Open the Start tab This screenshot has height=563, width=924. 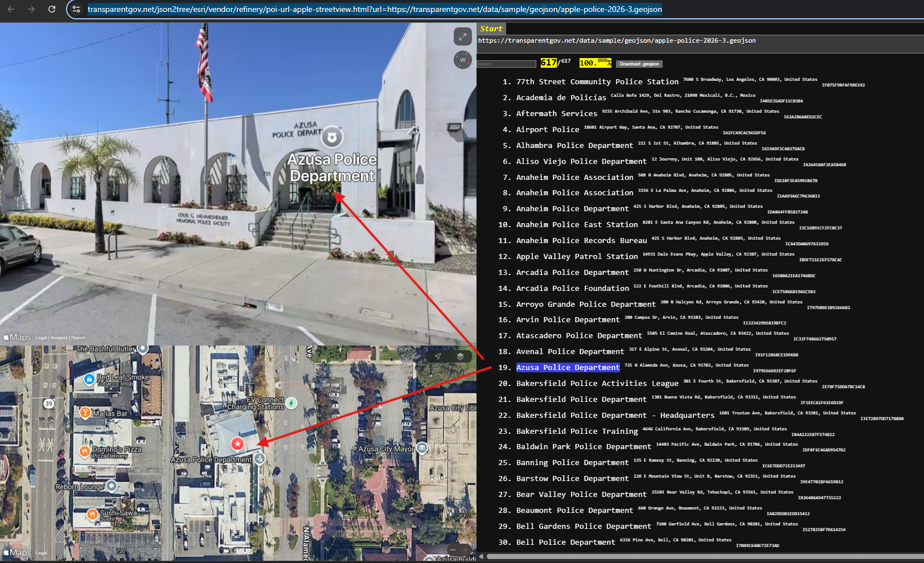(491, 29)
